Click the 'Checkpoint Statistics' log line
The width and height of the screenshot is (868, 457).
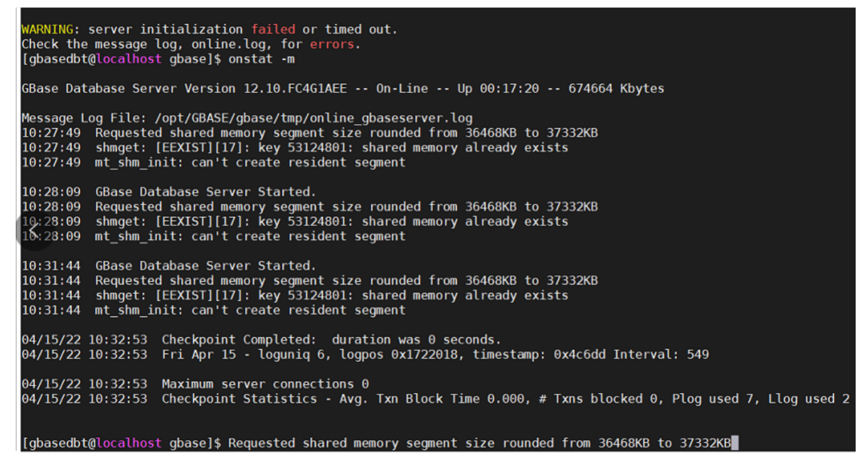[x=239, y=399]
